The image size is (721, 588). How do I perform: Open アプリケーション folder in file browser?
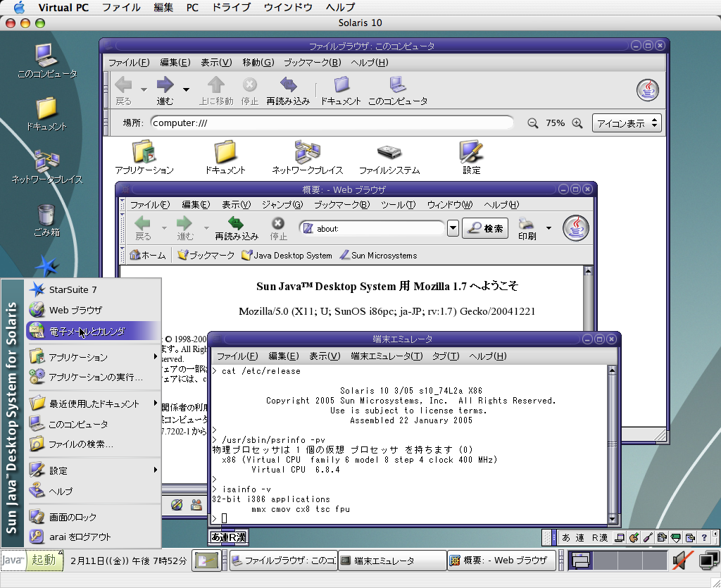(x=144, y=158)
